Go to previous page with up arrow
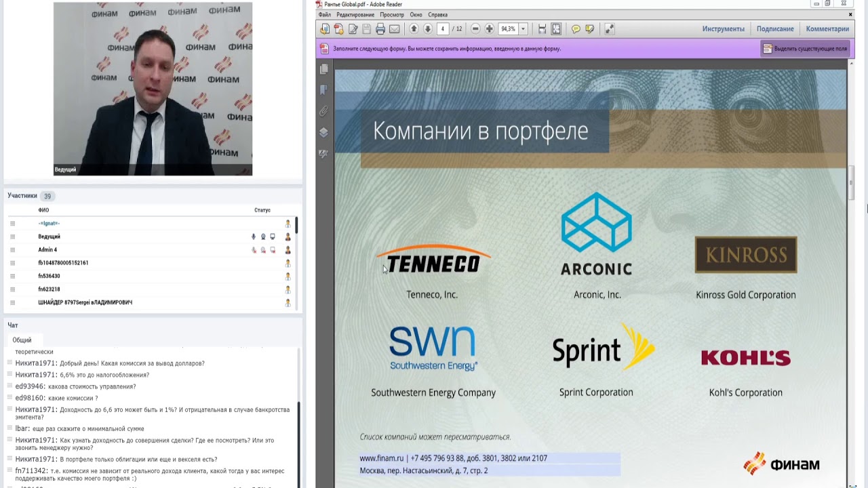The width and height of the screenshot is (868, 488). pos(414,29)
